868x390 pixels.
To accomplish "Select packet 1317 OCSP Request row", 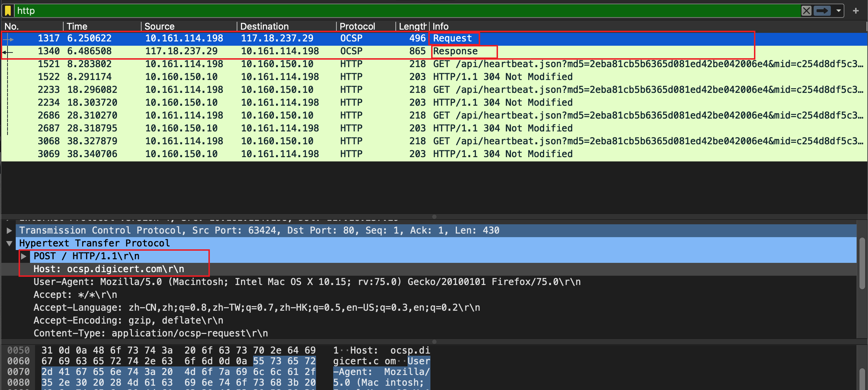I will tap(434, 38).
